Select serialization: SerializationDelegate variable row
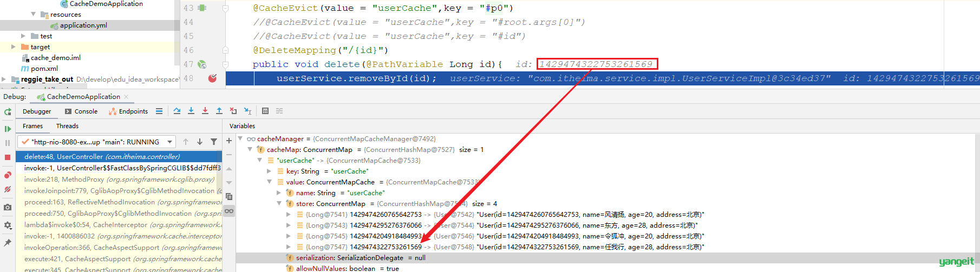980x272 pixels. [606, 257]
